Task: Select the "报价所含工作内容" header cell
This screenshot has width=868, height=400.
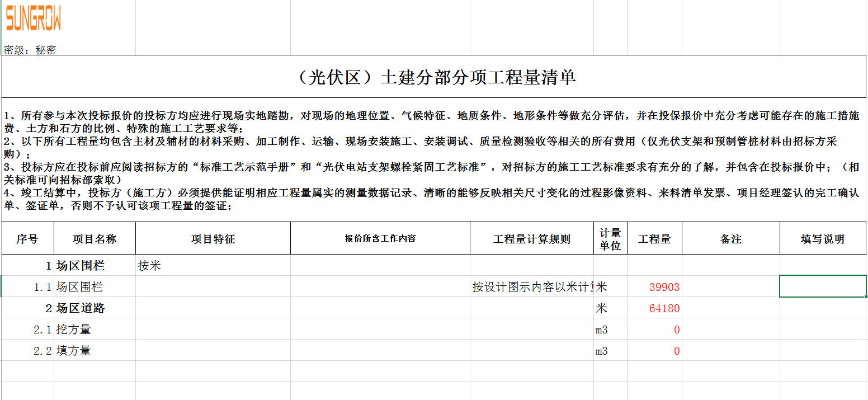Action: (x=380, y=239)
